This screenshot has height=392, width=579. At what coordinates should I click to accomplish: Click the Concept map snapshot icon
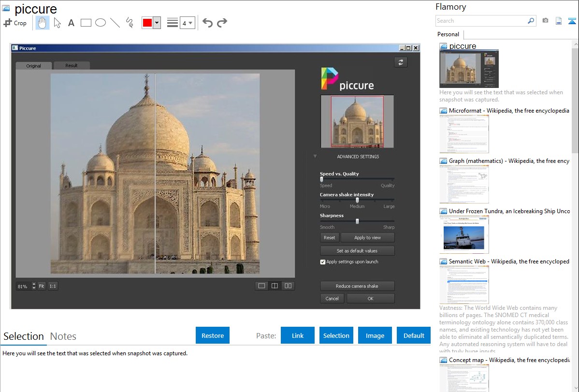click(x=443, y=360)
